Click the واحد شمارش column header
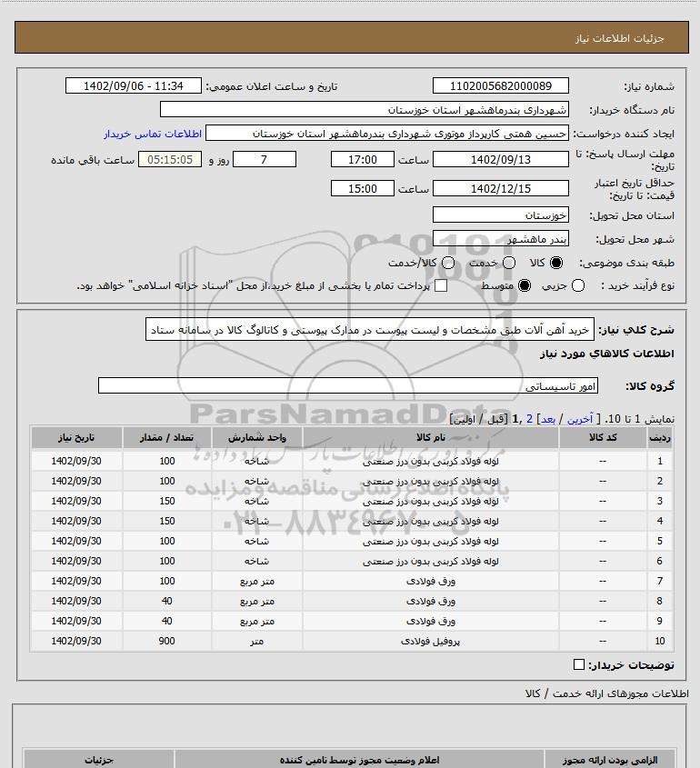Viewport: 700px width, 768px height. 256,437
